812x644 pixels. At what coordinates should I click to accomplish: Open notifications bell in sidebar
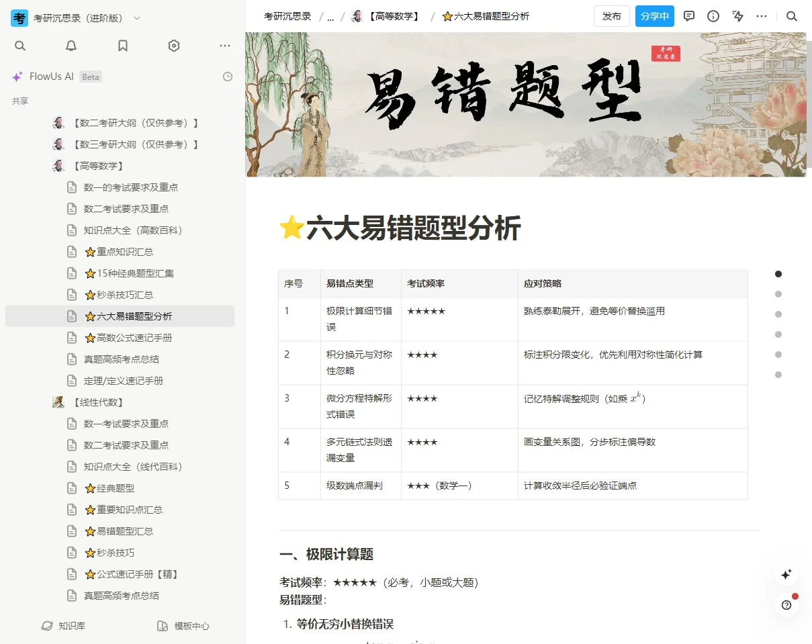71,46
